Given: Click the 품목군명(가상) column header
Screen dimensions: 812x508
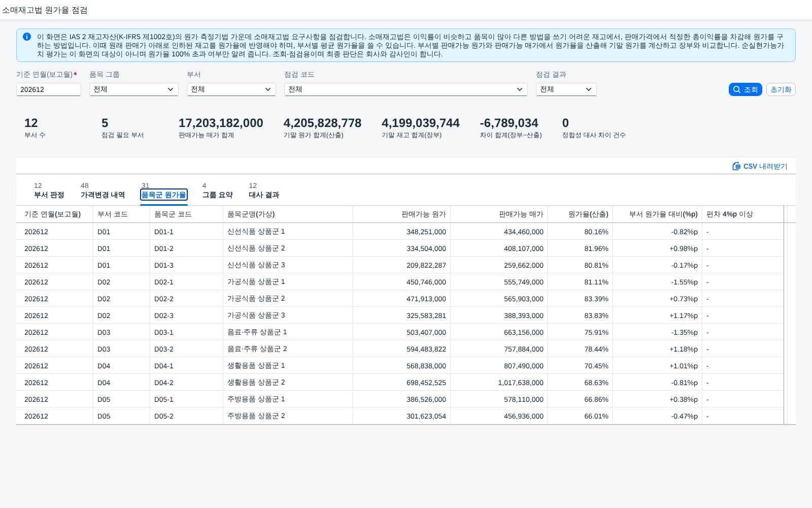Looking at the screenshot, I should (288, 214).
